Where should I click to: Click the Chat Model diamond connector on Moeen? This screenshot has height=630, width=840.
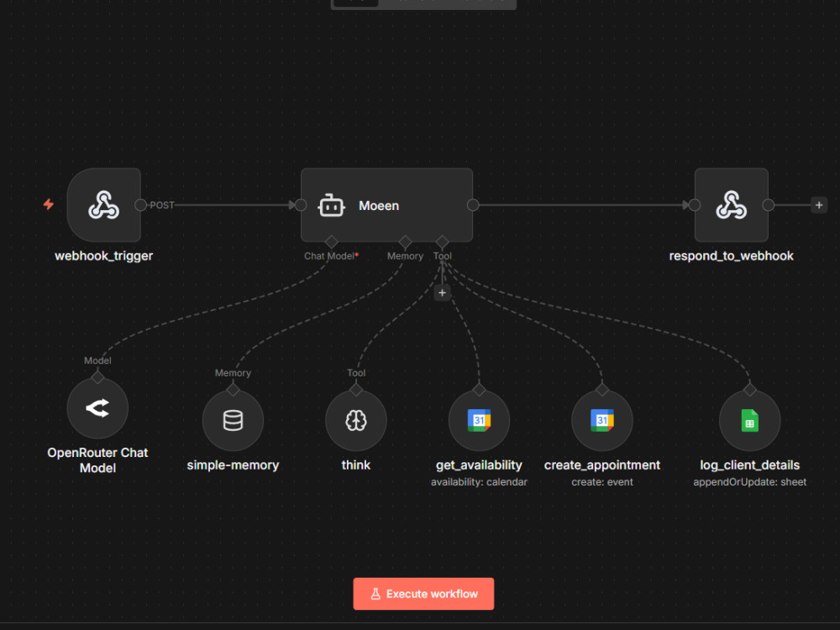click(331, 242)
